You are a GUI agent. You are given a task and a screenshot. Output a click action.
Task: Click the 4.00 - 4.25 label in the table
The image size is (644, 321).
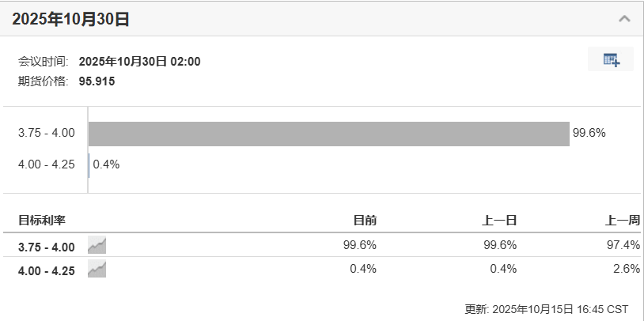(x=46, y=270)
